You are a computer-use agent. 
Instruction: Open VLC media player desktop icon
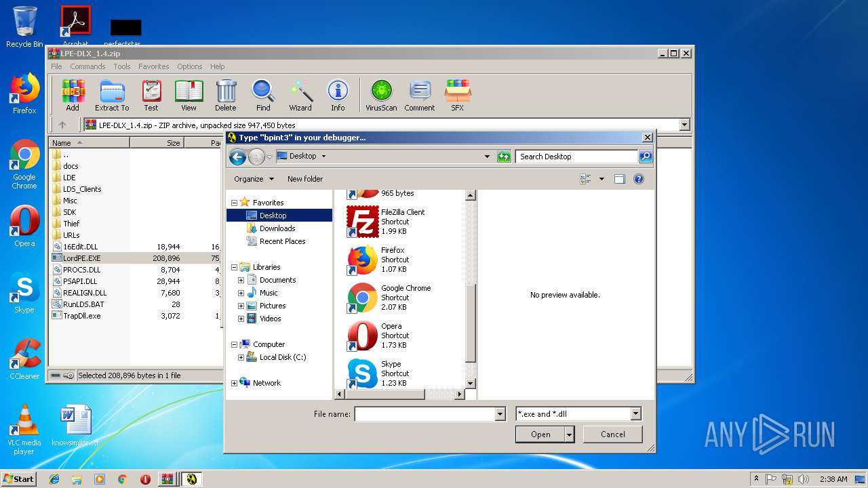pos(24,429)
